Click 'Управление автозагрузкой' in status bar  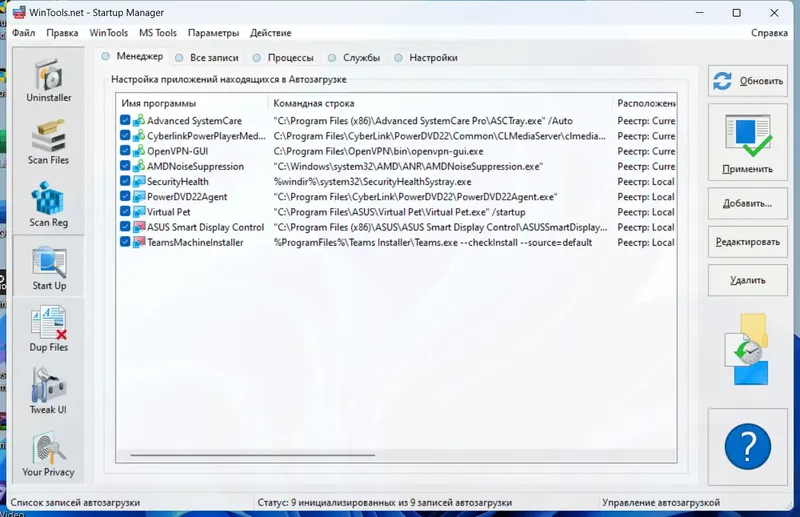[x=661, y=503]
